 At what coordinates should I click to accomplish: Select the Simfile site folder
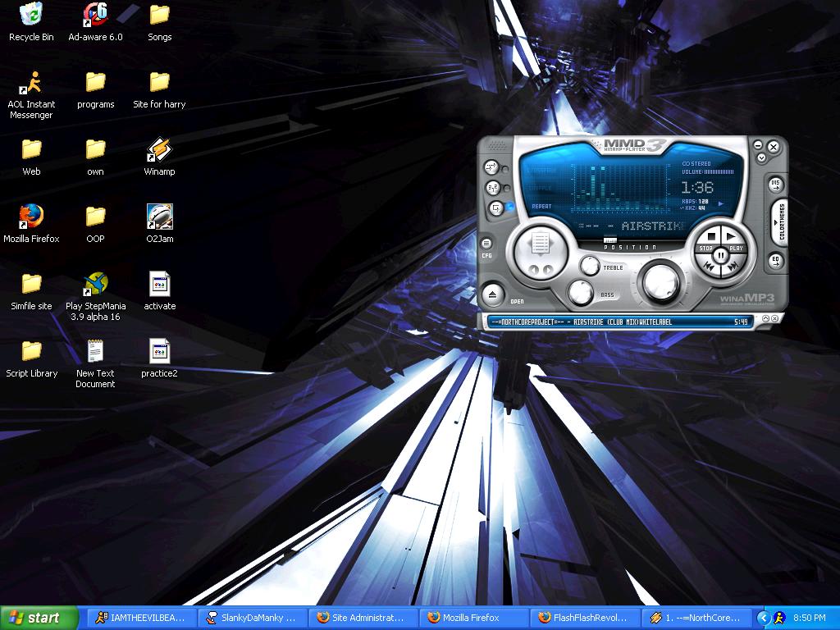31,291
